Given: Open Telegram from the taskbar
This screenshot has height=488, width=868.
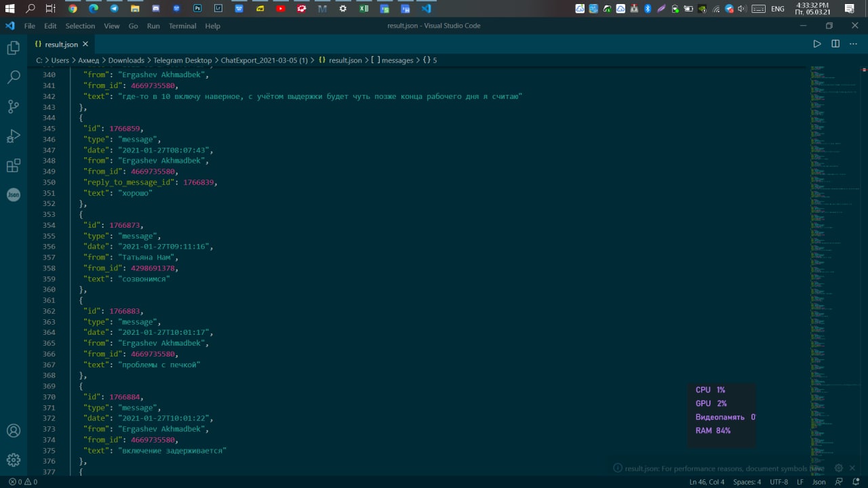Looking at the screenshot, I should click(114, 9).
